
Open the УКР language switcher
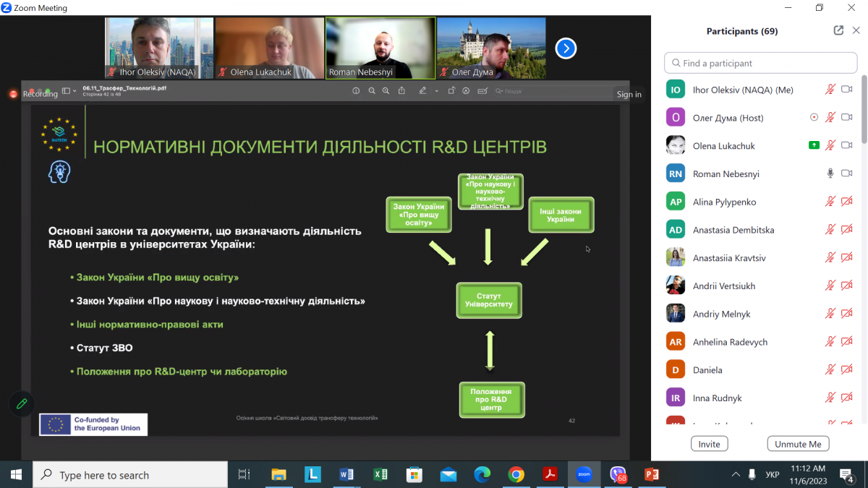point(771,475)
